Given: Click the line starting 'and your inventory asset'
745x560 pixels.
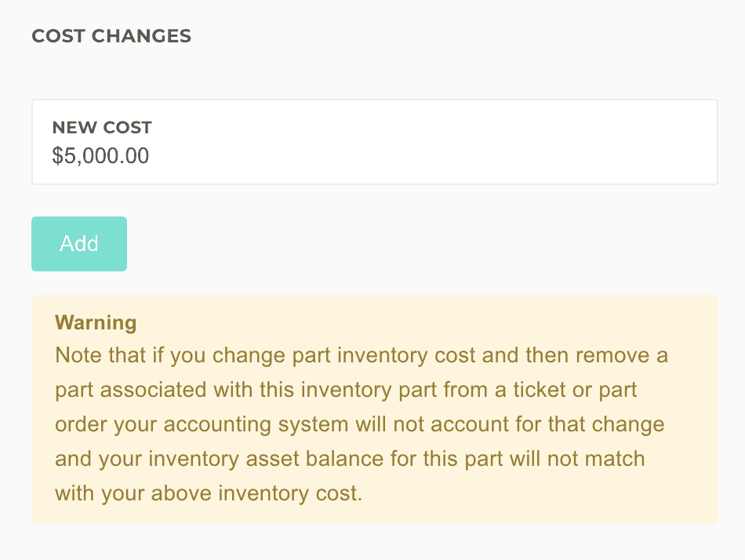Looking at the screenshot, I should (x=350, y=460).
